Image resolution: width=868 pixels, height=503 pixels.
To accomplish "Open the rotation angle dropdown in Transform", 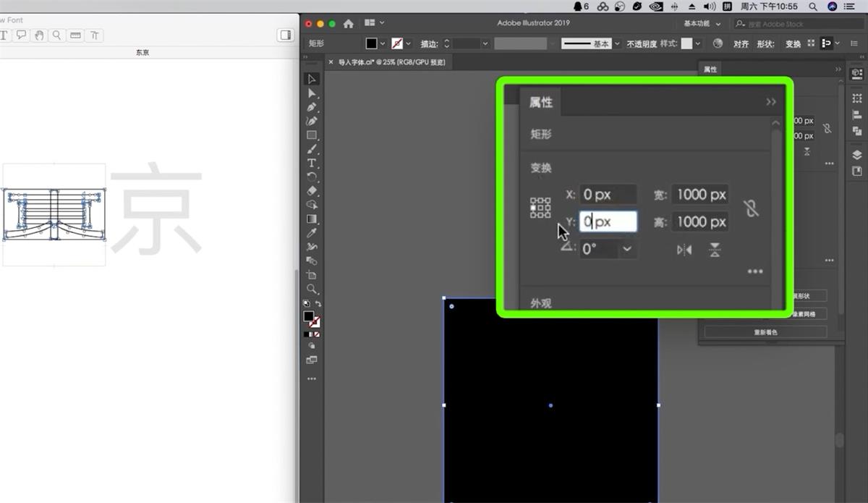I will pyautogui.click(x=626, y=249).
